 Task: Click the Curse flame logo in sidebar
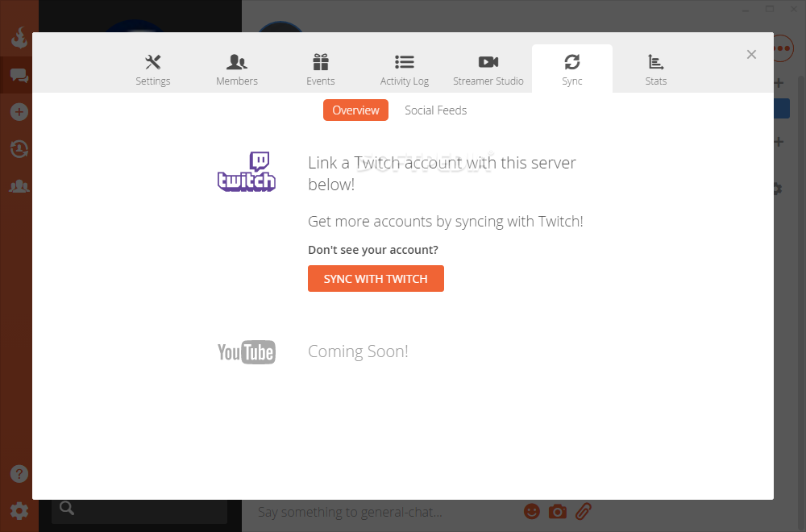[19, 38]
